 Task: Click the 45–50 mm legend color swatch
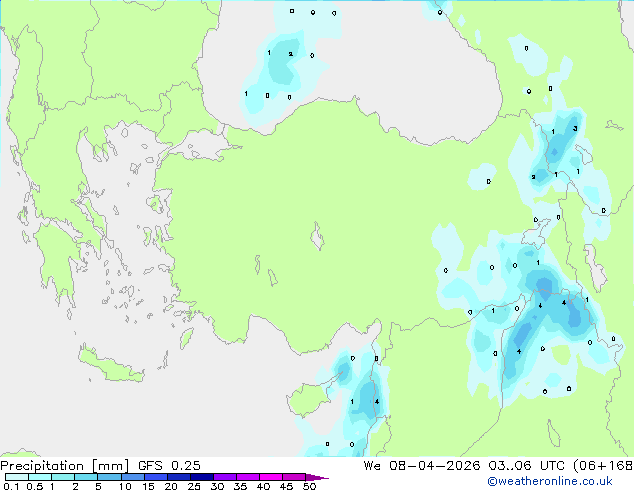click(x=294, y=477)
